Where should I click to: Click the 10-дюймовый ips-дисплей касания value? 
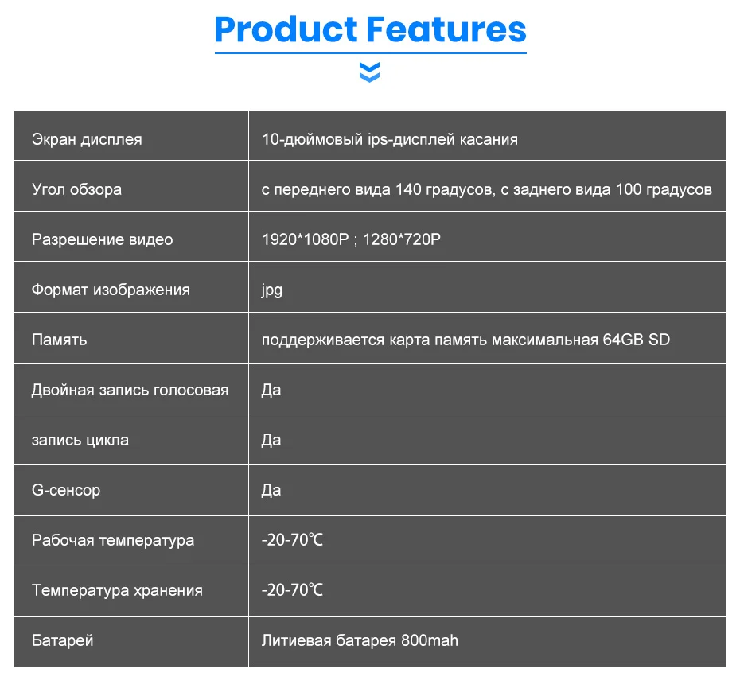[390, 139]
